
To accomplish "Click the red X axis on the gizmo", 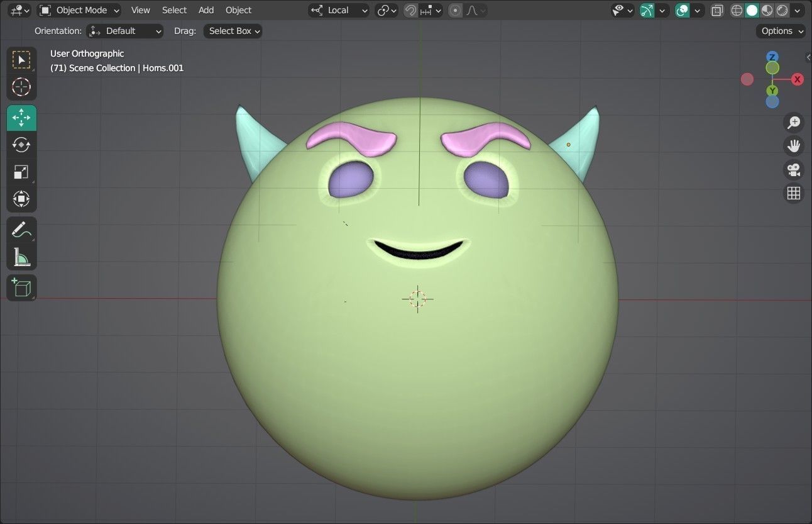I will coord(798,79).
